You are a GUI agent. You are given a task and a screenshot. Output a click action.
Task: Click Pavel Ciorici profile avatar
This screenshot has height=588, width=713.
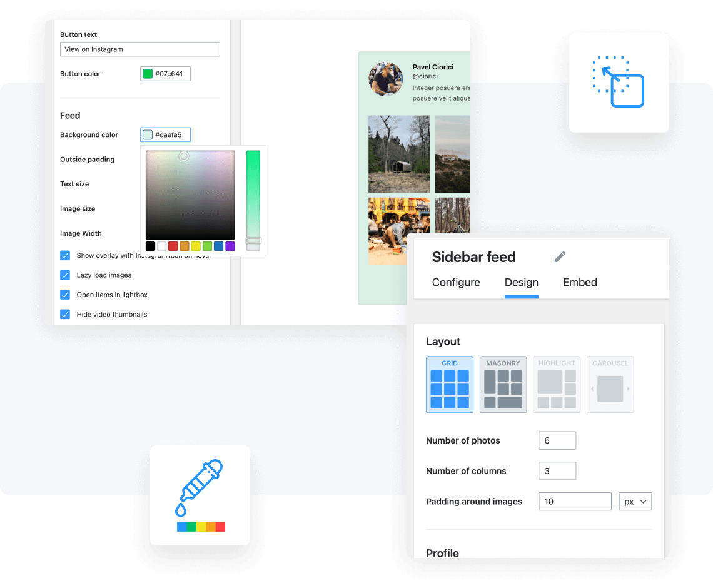pos(386,79)
